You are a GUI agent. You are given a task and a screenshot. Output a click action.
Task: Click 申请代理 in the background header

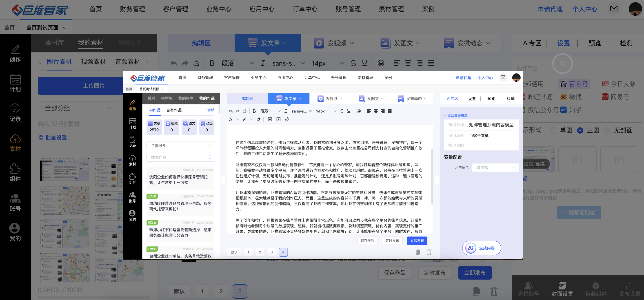point(550,9)
